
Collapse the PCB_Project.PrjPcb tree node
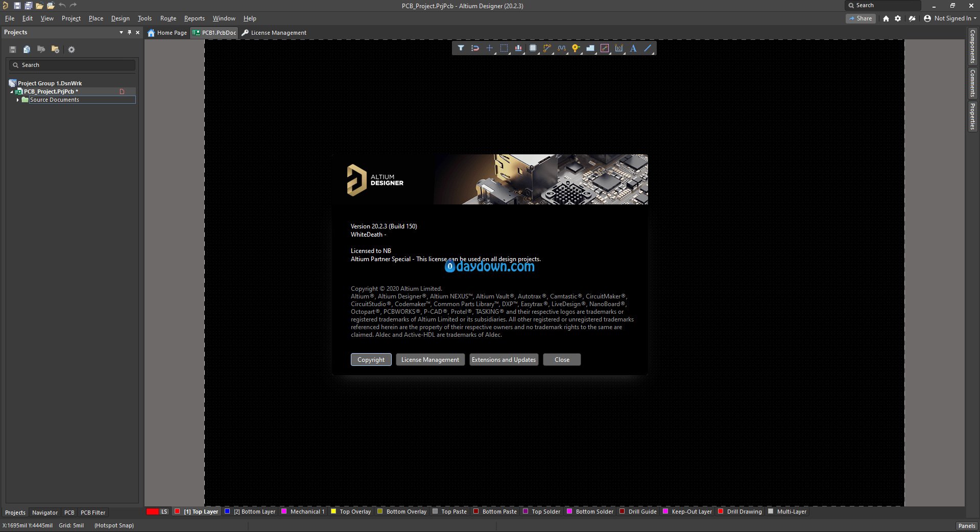[x=12, y=91]
